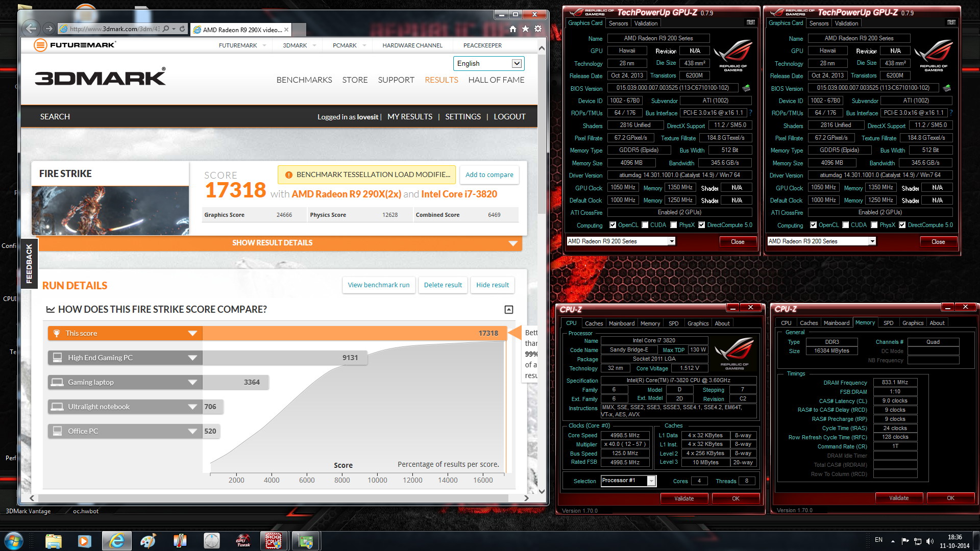Click BIOS save chip icon in right GPU-Z

(x=947, y=88)
